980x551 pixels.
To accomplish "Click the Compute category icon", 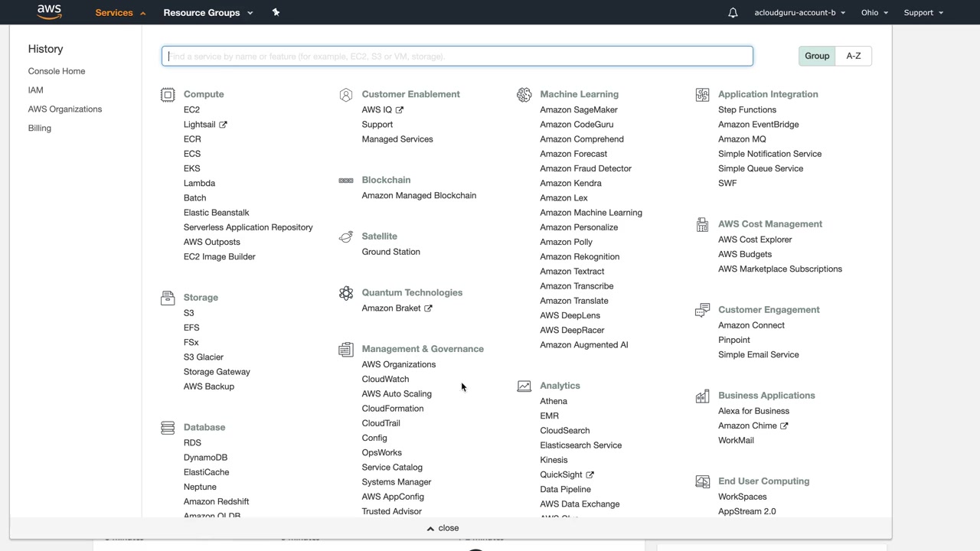I will tap(168, 95).
